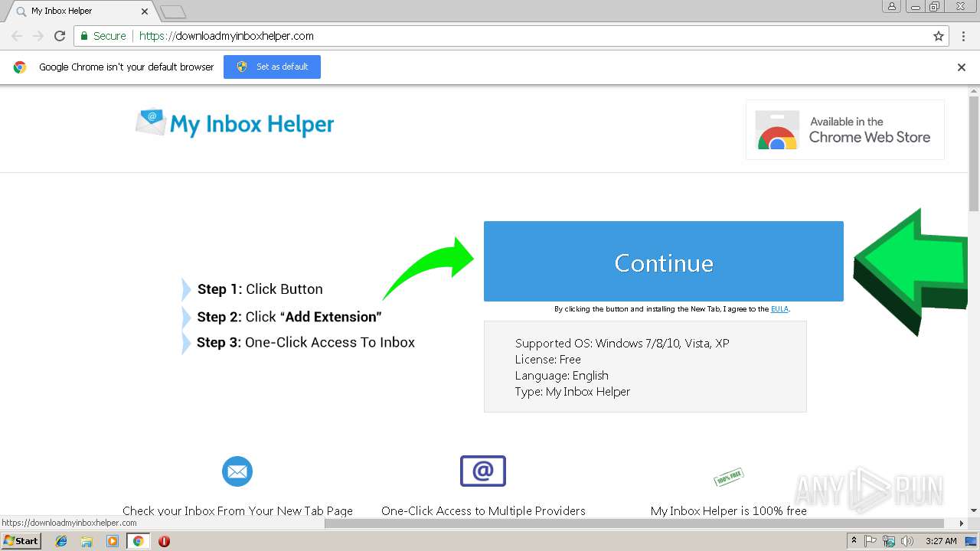The width and height of the screenshot is (980, 551).
Task: Click the My Inbox Helper is 100% free text
Action: pyautogui.click(x=728, y=510)
